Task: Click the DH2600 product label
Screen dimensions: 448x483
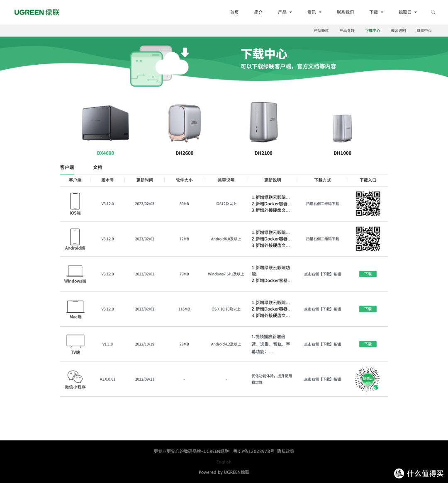Action: tap(185, 153)
